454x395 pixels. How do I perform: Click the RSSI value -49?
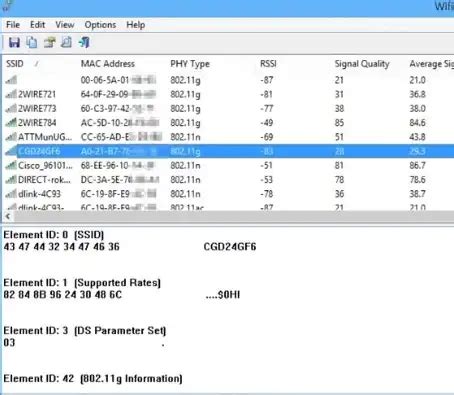(x=267, y=123)
